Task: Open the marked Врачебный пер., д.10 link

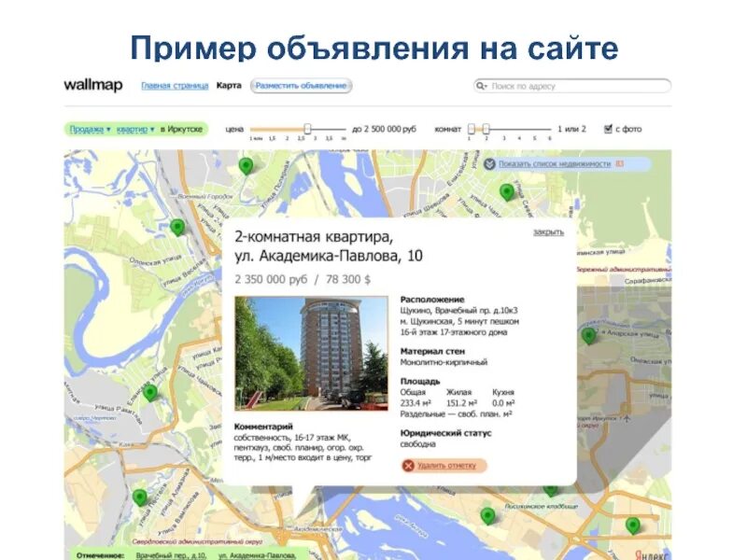Action: point(171,555)
